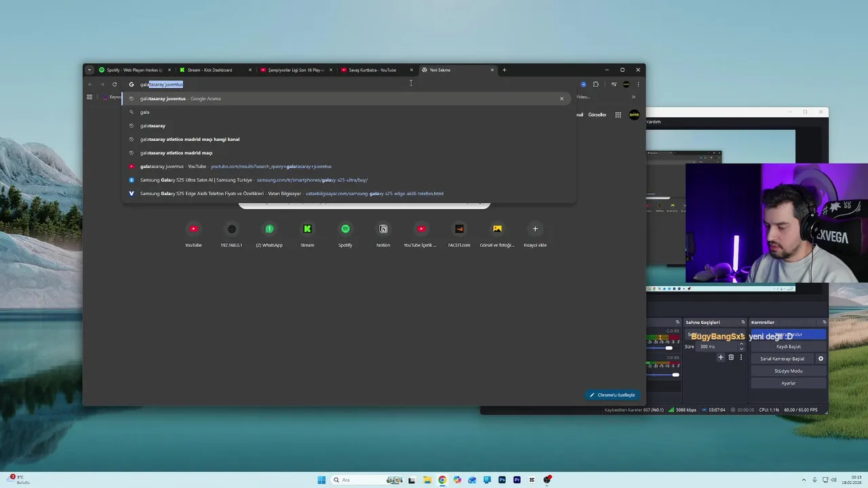The height and width of the screenshot is (488, 868).
Task: Remove the galatasaray juventus suggestion
Action: (561, 98)
